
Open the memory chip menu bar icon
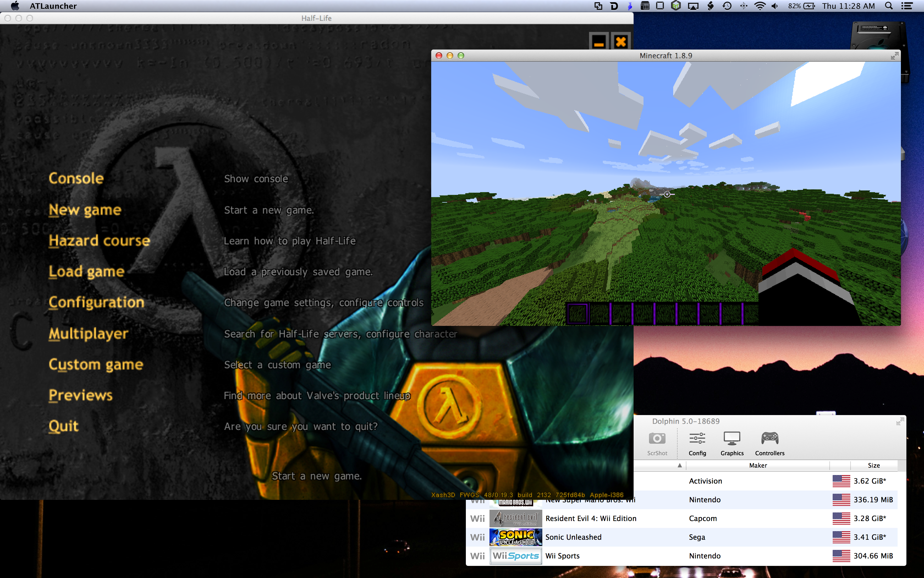tap(645, 6)
